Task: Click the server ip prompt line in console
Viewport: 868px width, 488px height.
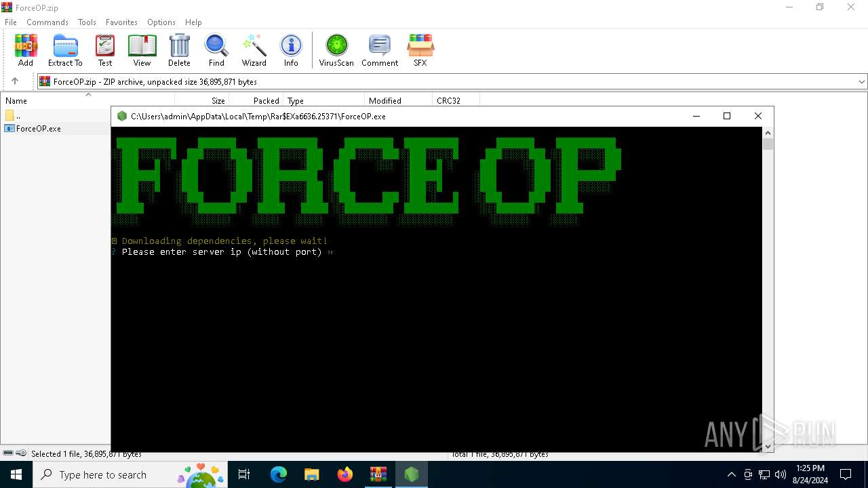Action: [222, 252]
